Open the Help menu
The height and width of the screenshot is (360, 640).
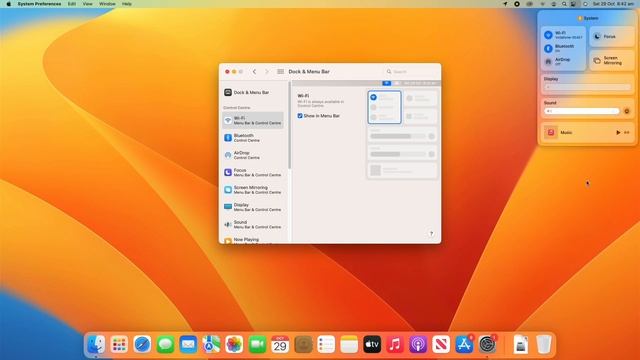click(127, 4)
